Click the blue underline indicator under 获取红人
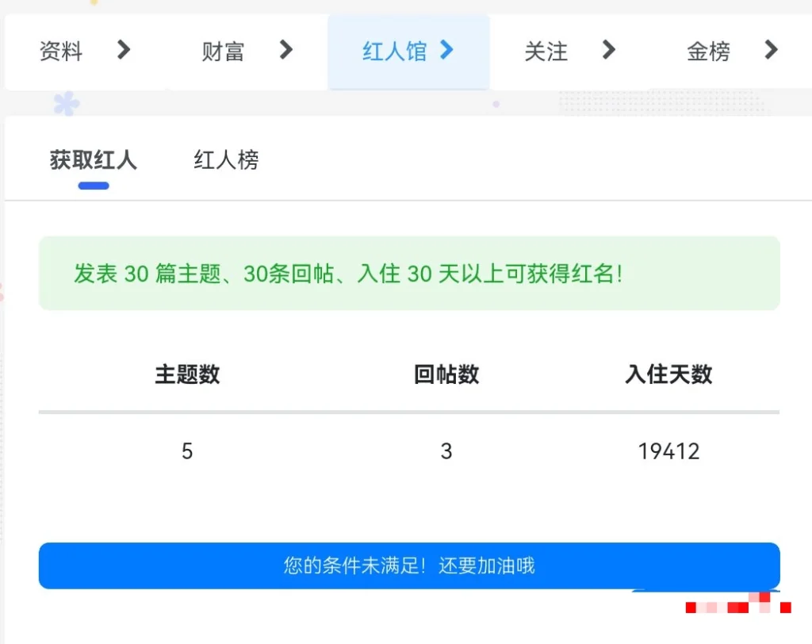 [x=93, y=186]
